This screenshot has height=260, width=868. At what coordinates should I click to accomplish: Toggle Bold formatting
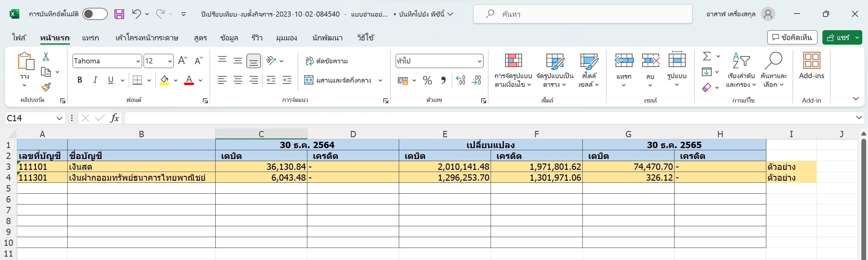tap(79, 80)
